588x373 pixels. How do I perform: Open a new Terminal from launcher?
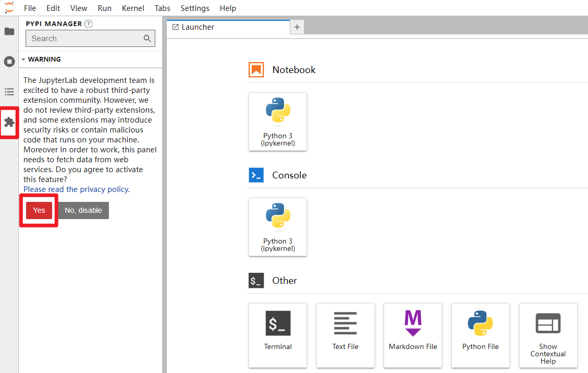[x=277, y=335]
